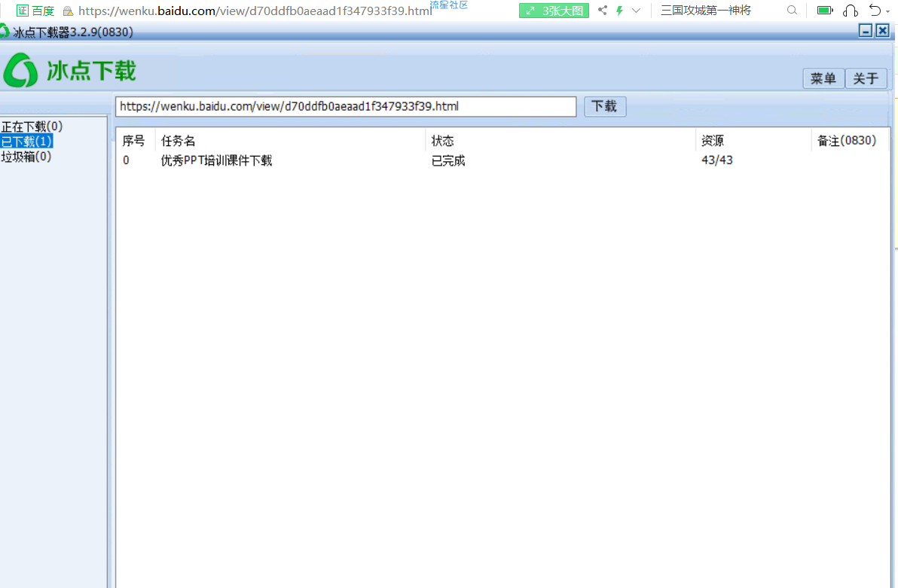Click the lock icon in address bar
Screen dimensions: 898x588
point(68,11)
